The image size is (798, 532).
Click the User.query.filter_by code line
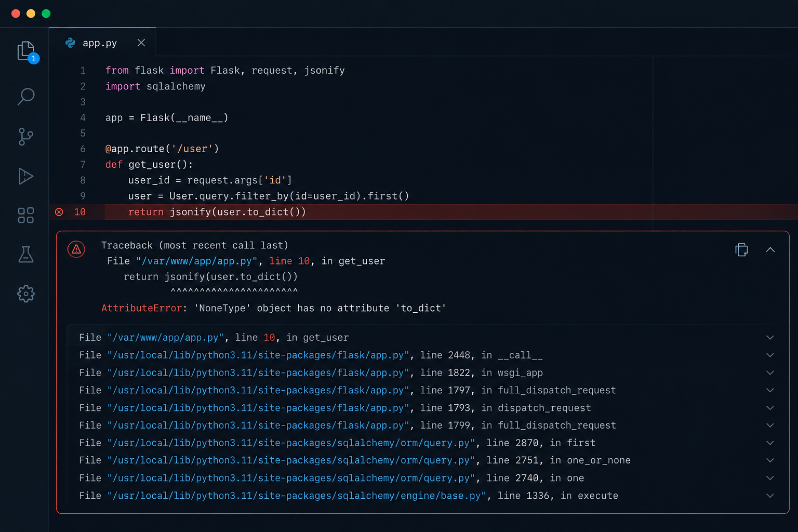pos(269,196)
